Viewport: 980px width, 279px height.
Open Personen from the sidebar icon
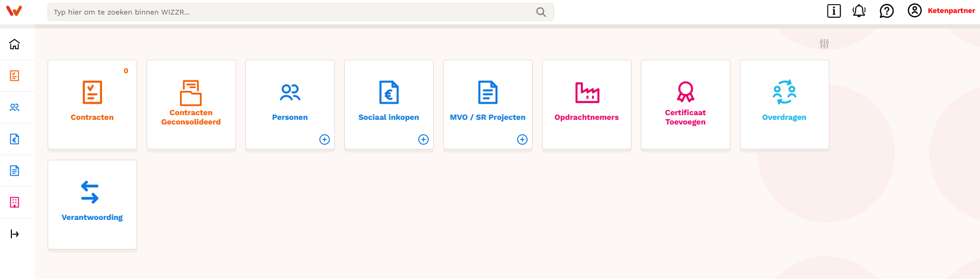click(x=14, y=107)
